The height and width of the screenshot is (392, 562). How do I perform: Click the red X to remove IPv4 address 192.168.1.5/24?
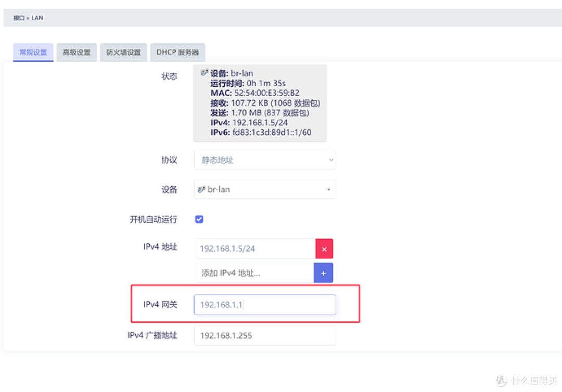pos(324,249)
